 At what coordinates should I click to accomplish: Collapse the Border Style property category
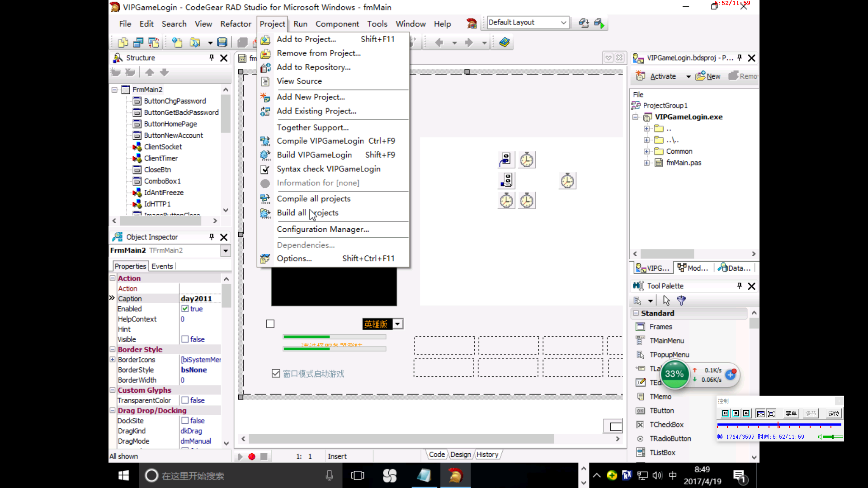pos(113,349)
